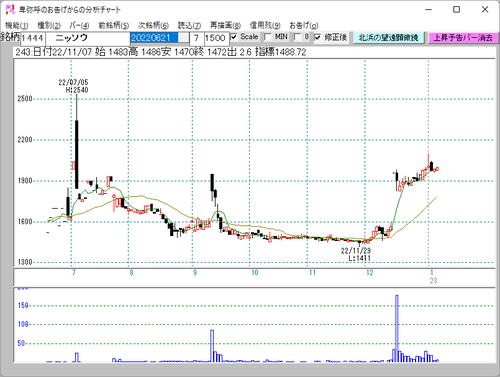
Task: Click the stock code field showing 1444
Action: [33, 38]
